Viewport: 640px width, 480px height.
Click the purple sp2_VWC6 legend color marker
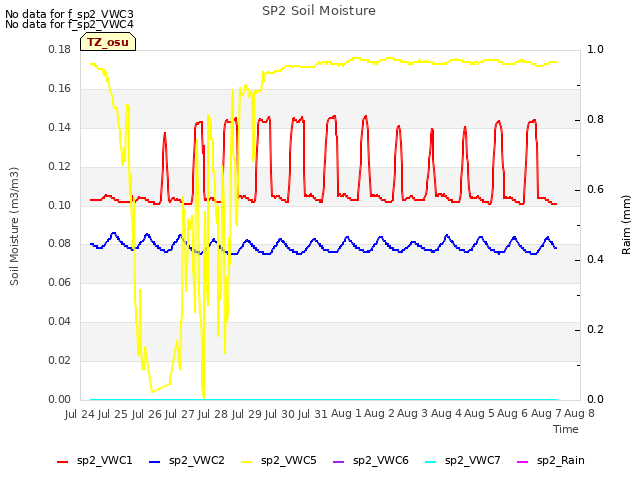point(338,462)
